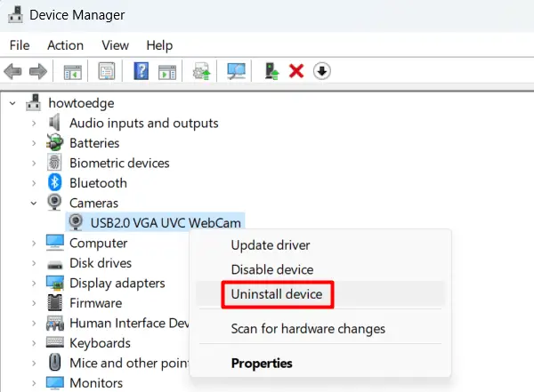Open the Properties toolbar icon
Image resolution: width=534 pixels, height=392 pixels.
[x=107, y=71]
